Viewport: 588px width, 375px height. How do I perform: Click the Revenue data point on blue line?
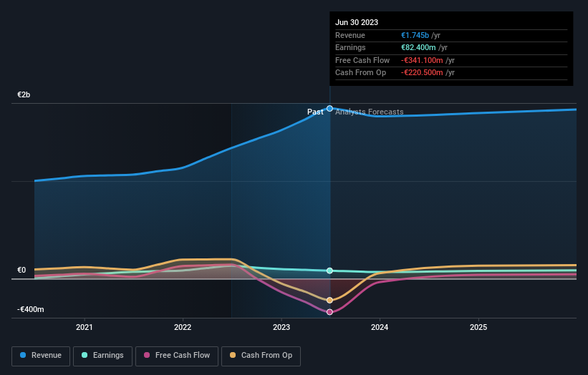coord(329,109)
